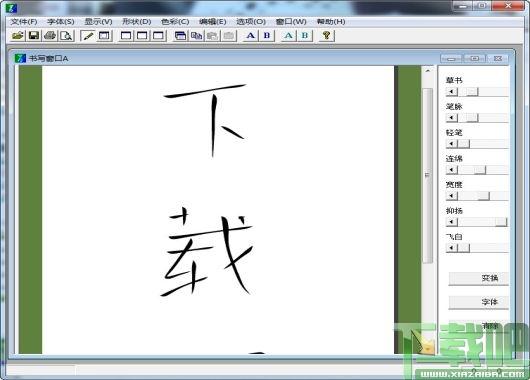Decrease 抑扬 with its left arrow
This screenshot has width=530, height=380.
[452, 222]
